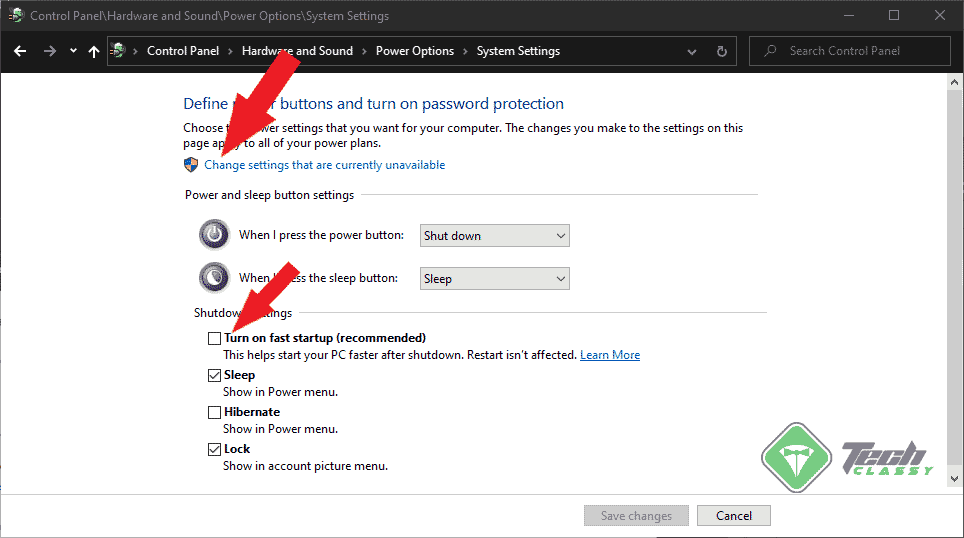The width and height of the screenshot is (964, 538).
Task: Open recent locations dropdown arrow
Action: [x=73, y=51]
